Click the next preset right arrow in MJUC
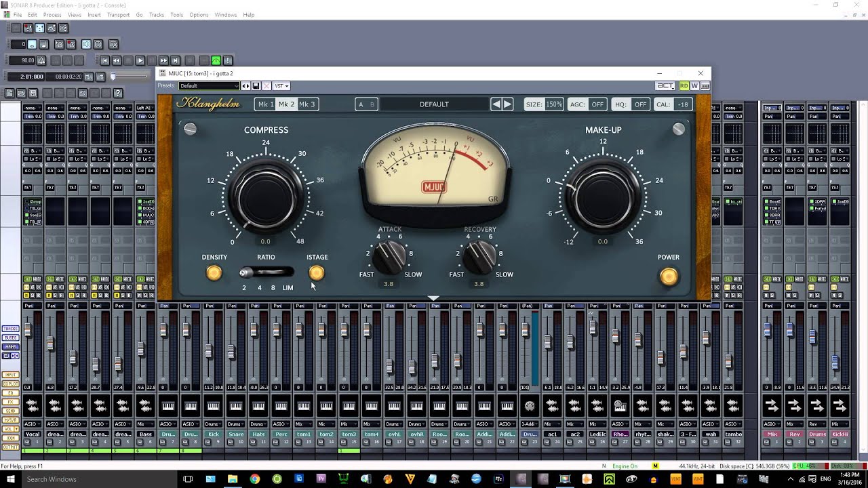 tap(507, 104)
